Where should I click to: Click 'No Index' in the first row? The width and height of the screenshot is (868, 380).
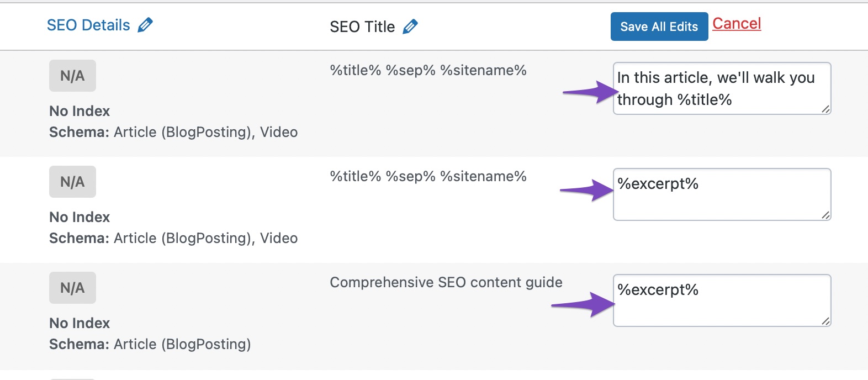[x=80, y=111]
